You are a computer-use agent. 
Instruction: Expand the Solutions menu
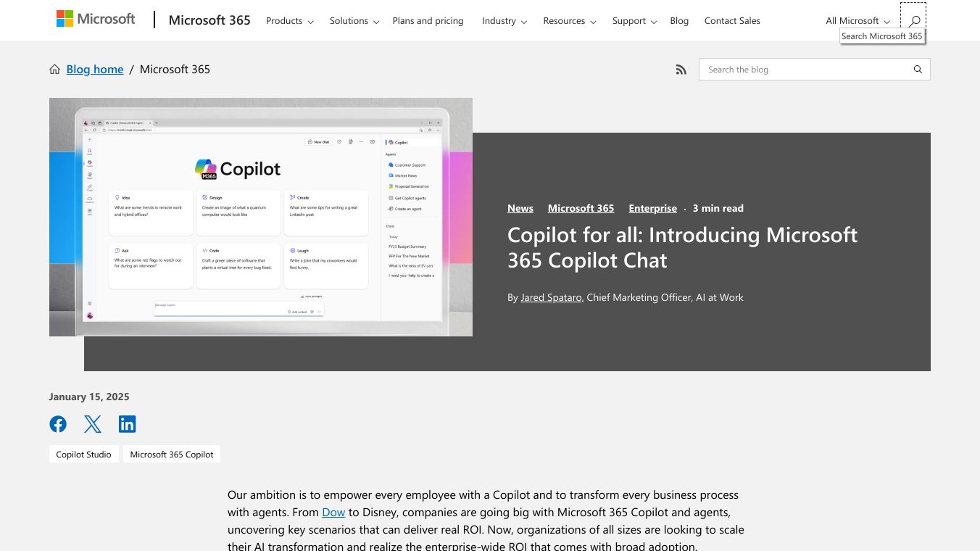tap(354, 20)
